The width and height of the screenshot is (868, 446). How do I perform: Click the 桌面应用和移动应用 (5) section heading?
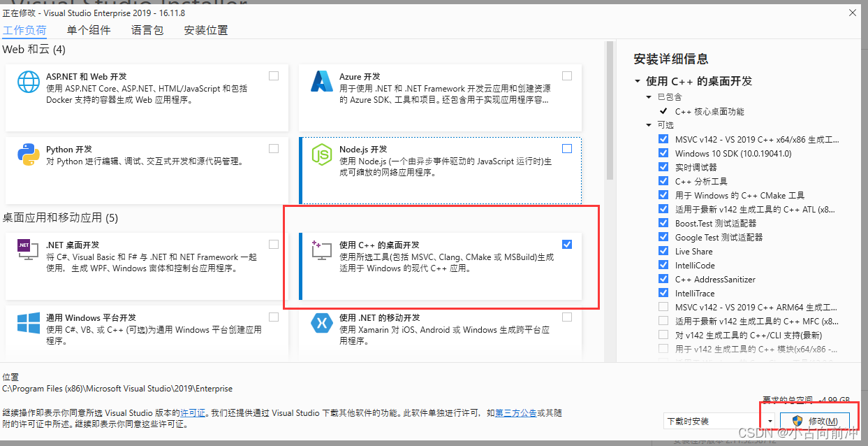(x=60, y=217)
